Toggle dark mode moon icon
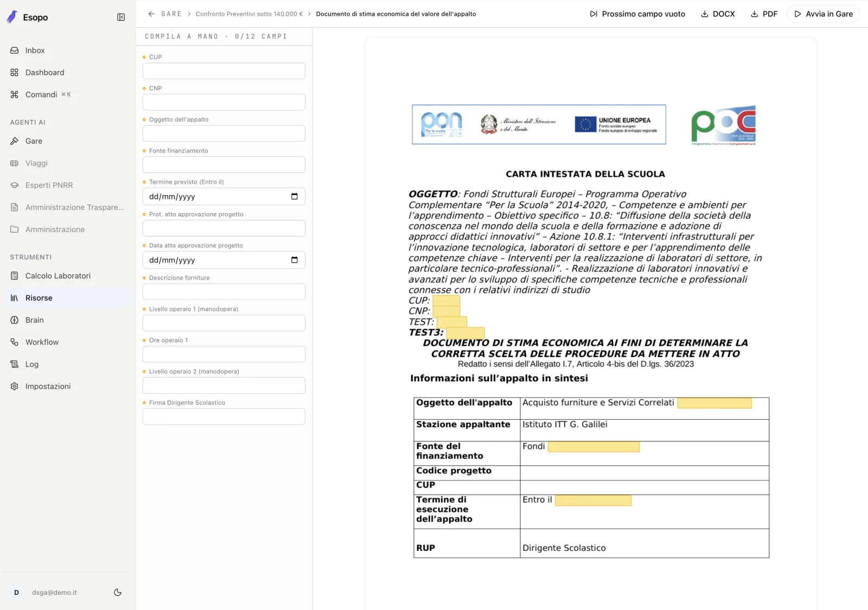This screenshot has width=868, height=610. click(118, 593)
